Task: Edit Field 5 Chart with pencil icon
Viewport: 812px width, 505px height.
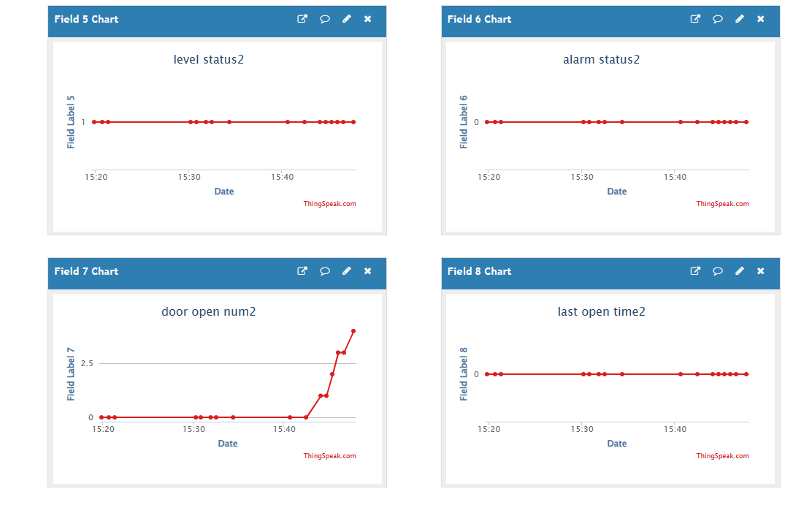Action: [346, 19]
